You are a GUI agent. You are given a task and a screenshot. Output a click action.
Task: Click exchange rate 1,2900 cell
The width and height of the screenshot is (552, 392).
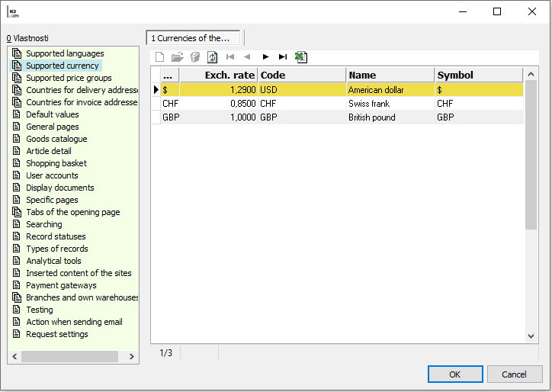point(219,90)
